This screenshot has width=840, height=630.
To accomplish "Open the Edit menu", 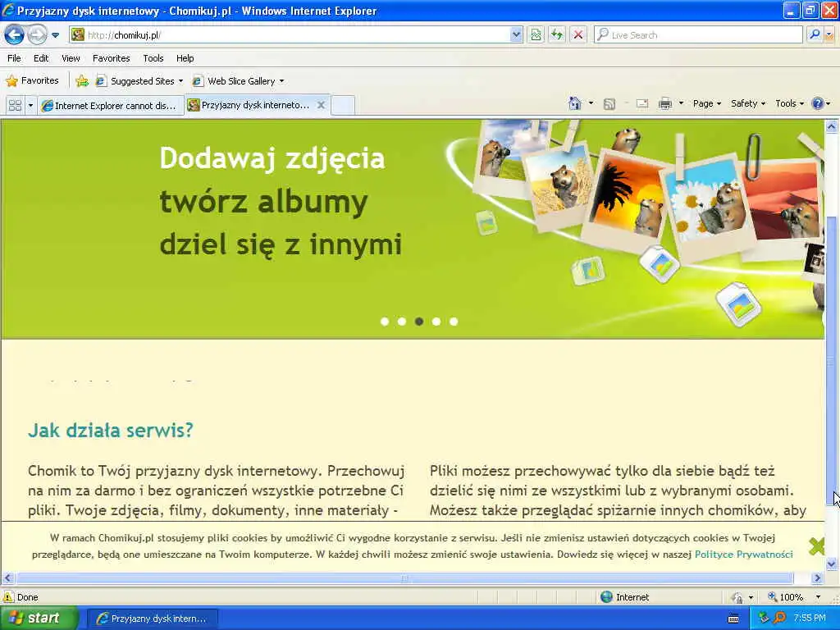I will point(41,58).
